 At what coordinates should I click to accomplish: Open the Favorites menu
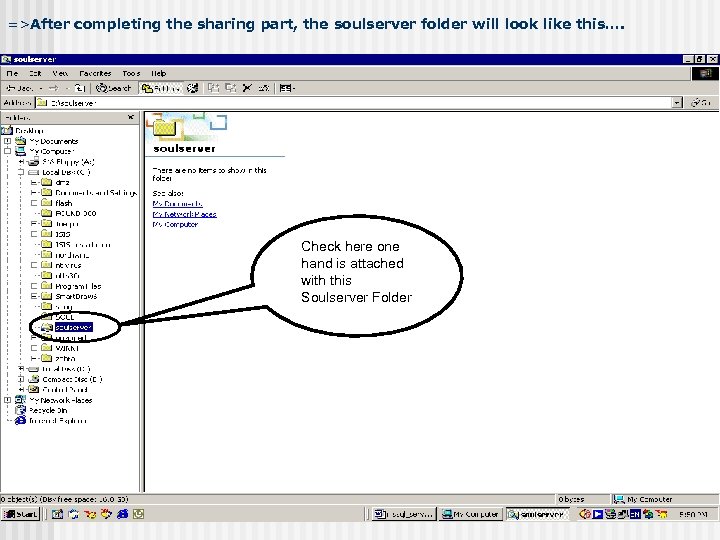tap(95, 73)
